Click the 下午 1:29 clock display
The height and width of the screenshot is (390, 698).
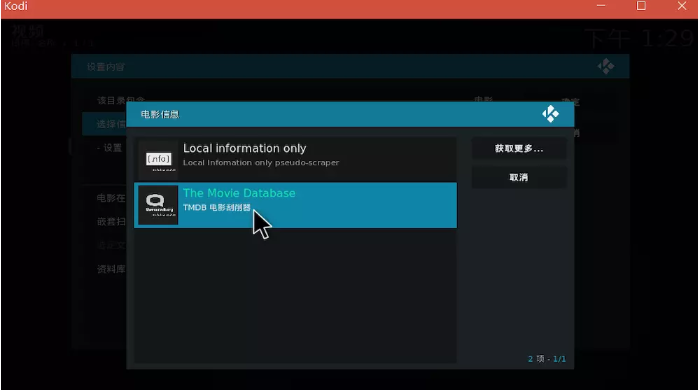[639, 38]
